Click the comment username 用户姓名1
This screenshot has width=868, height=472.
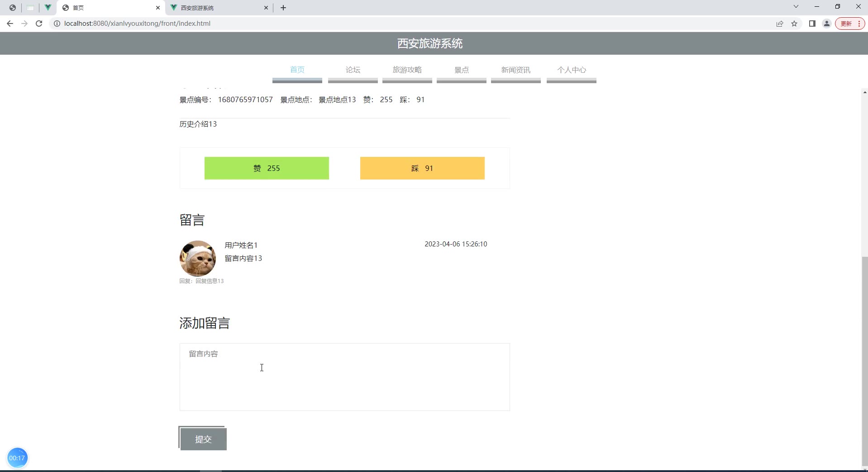point(241,245)
